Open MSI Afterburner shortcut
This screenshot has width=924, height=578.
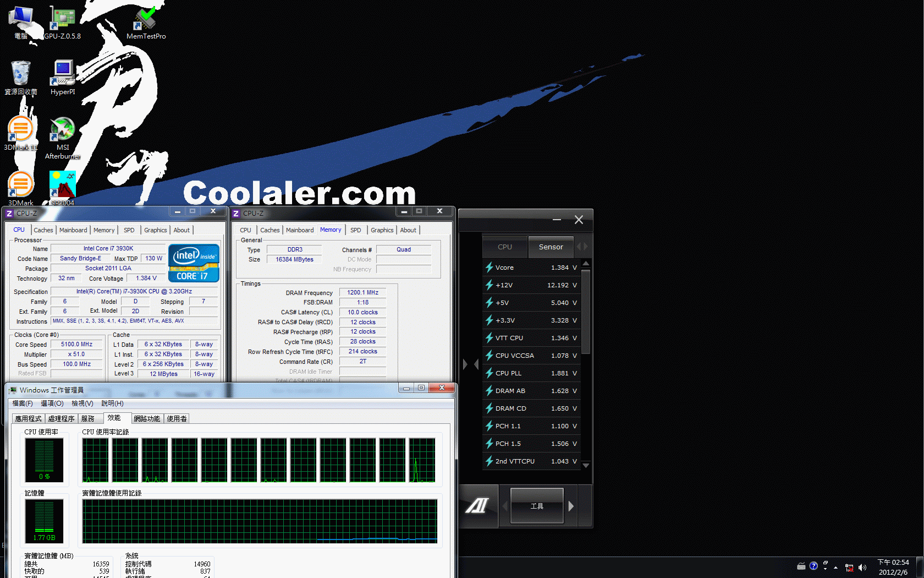[63, 138]
